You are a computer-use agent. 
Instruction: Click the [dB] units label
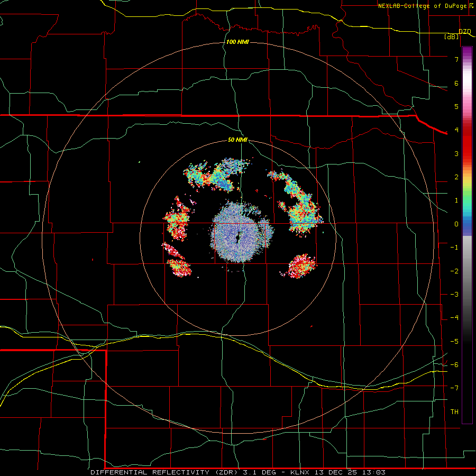(452, 36)
